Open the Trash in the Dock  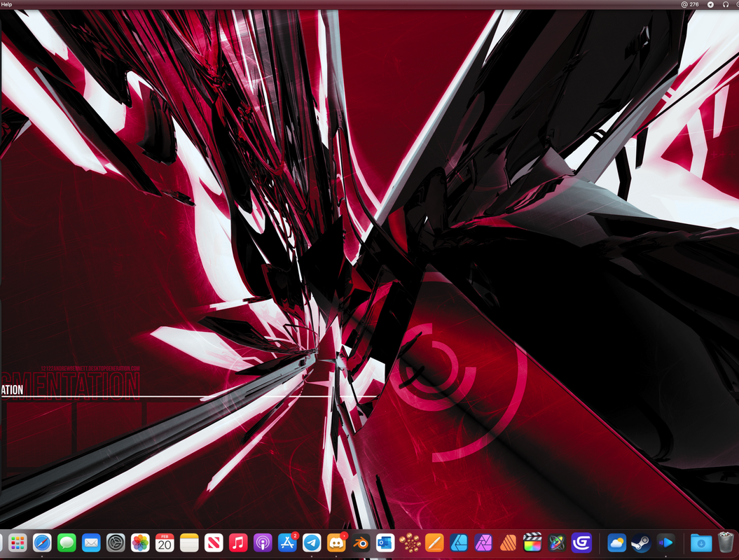pos(726,542)
